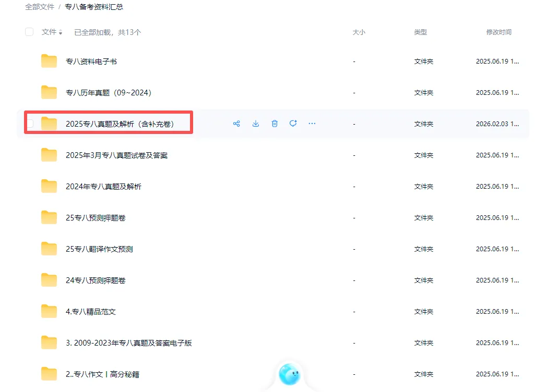Click the refresh/sync icon for 2025专八真题及解析
The height and width of the screenshot is (392, 536).
tap(293, 124)
